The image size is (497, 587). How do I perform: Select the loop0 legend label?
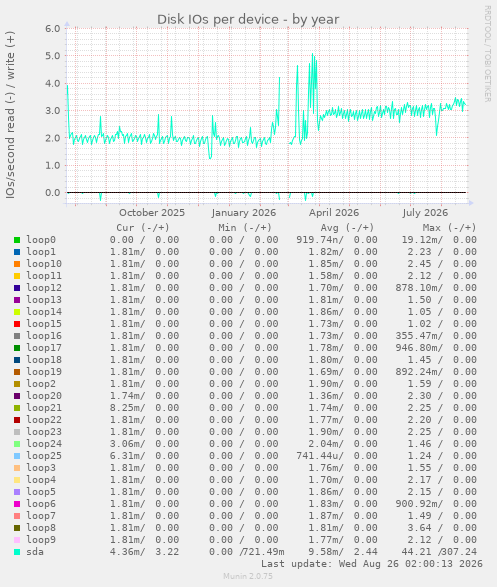pyautogui.click(x=41, y=240)
